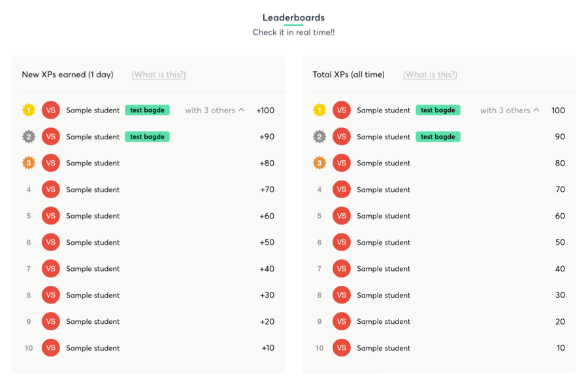Click test bagde tag on rank 1 Total XPs
Viewport: 588px width, 382px height.
point(438,110)
